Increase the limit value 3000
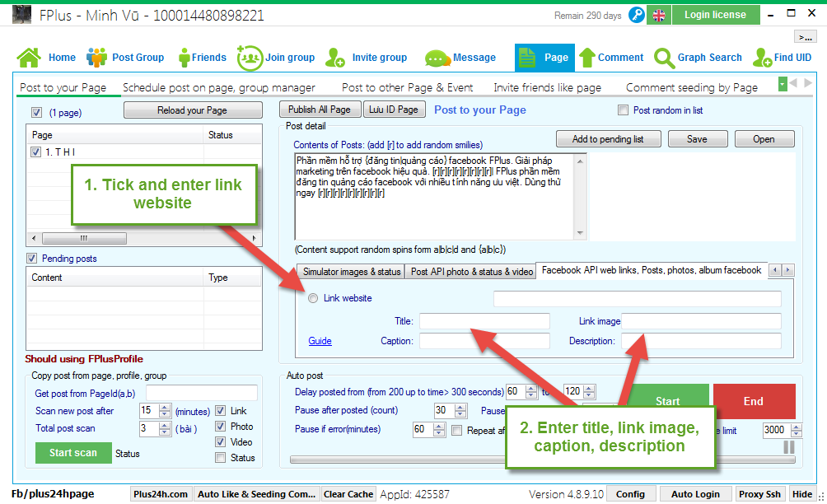 click(797, 427)
